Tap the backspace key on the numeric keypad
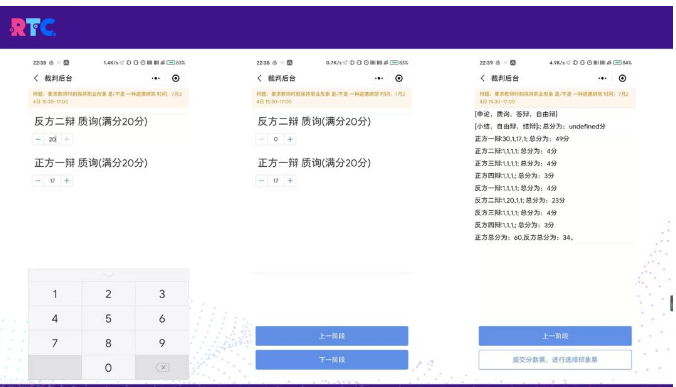Viewport: 676px width, 387px height. tap(162, 367)
